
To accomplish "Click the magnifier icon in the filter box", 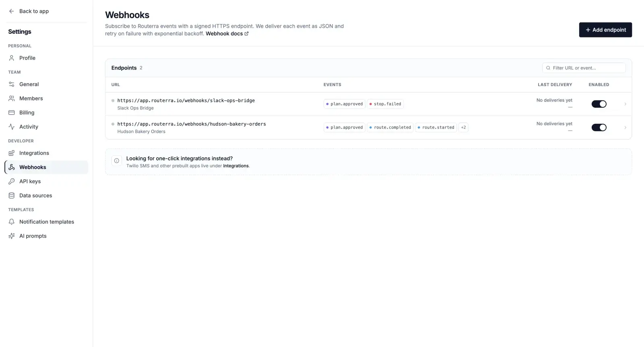I will click(x=548, y=68).
